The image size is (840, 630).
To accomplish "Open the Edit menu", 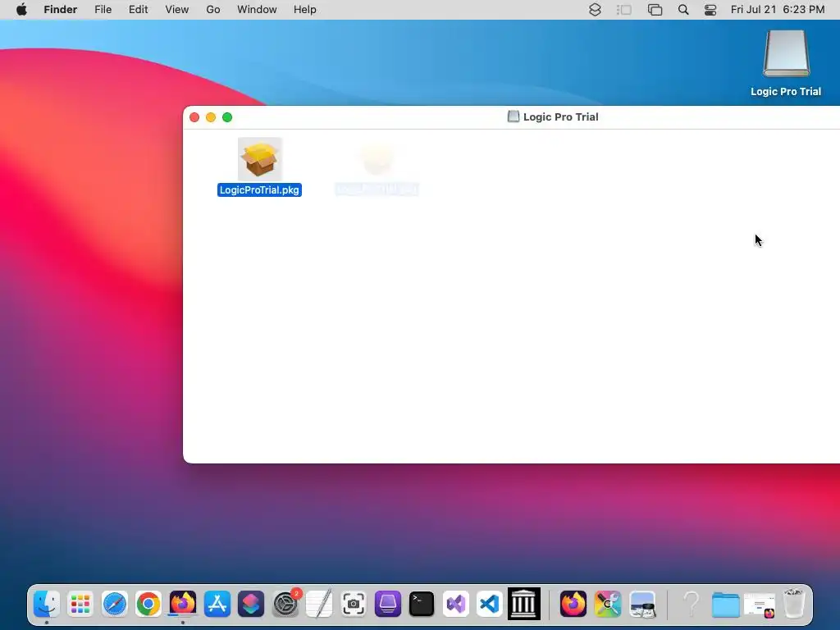I will [x=138, y=10].
